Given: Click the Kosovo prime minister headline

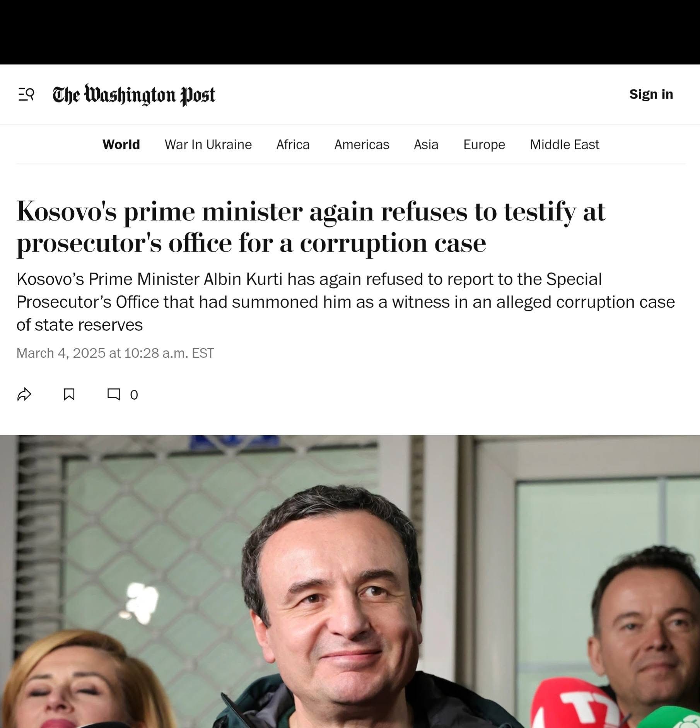Looking at the screenshot, I should coord(311,227).
